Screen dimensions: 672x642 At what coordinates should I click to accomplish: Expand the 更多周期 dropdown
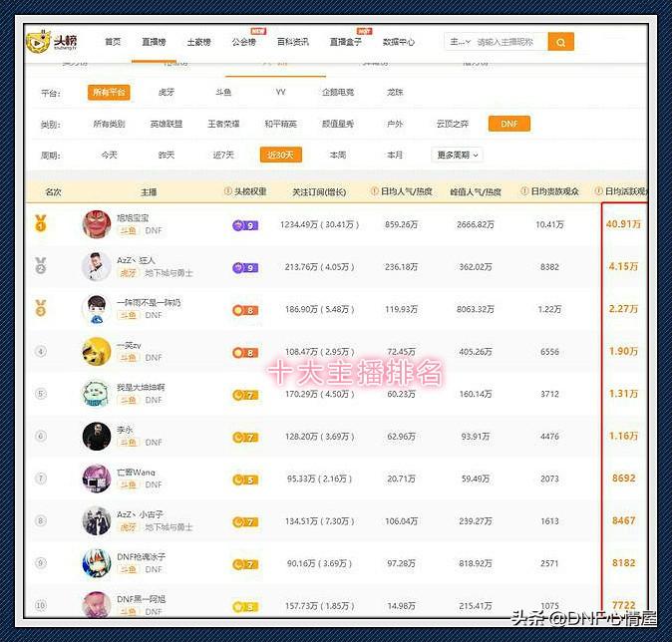tap(458, 155)
